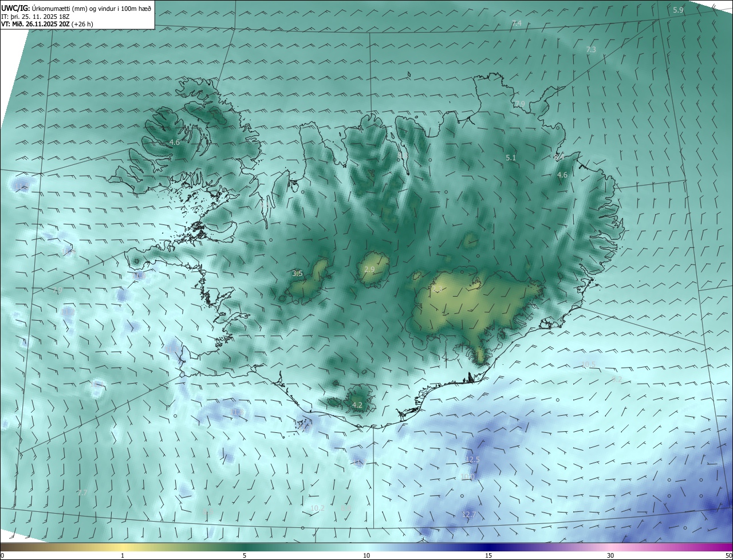Click the 12.5 value label over the sea
The width and height of the screenshot is (733, 560).
pos(472,459)
